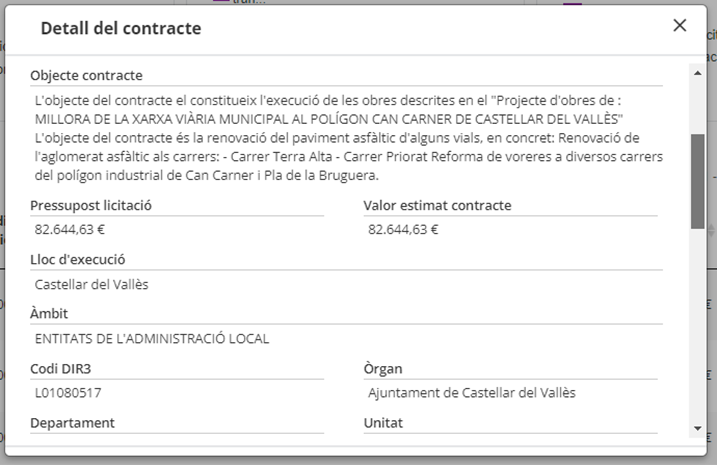The width and height of the screenshot is (717, 465).
Task: Close the Detall del contracte dialog
Action: coord(680,26)
